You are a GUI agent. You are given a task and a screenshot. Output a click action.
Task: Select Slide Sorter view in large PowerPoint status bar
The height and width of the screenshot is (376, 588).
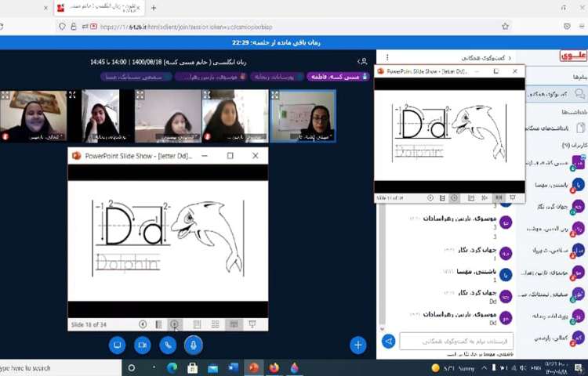coord(216,324)
